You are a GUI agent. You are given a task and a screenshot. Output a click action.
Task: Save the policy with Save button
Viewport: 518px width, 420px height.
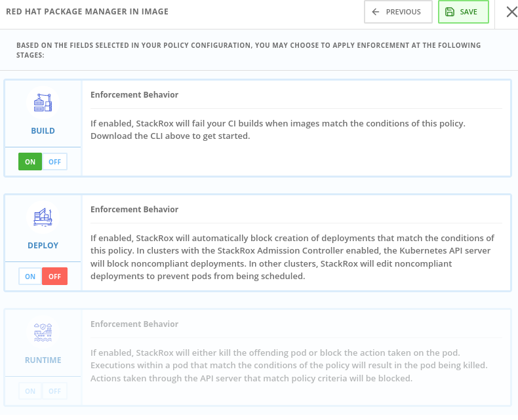[x=463, y=12]
